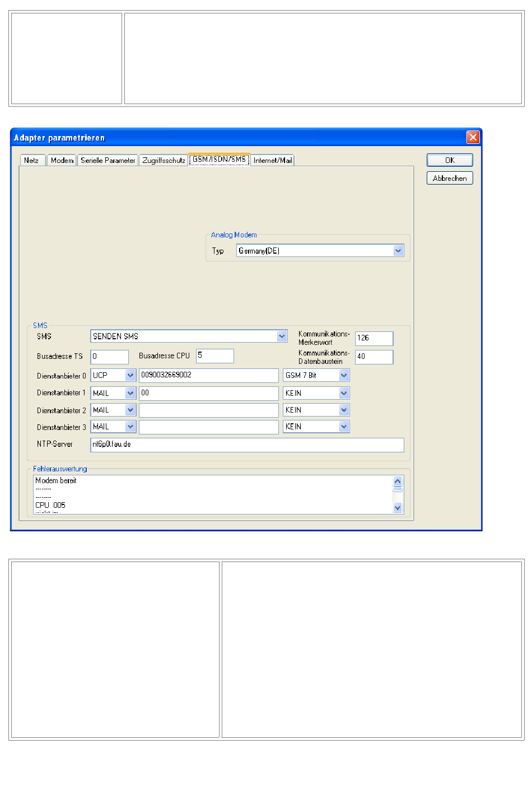Open the Modem tab

[x=62, y=160]
